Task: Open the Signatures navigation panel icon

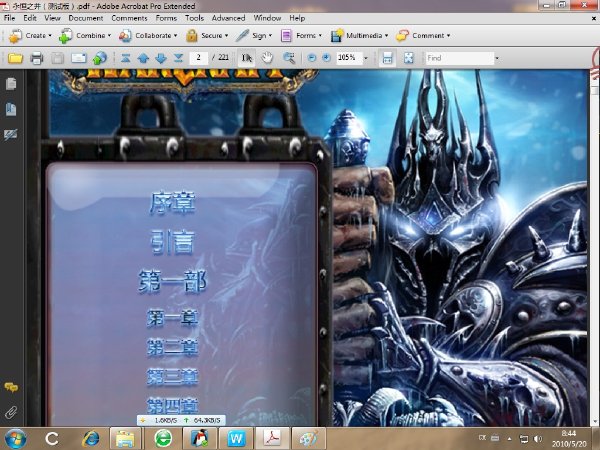Action: [10, 135]
